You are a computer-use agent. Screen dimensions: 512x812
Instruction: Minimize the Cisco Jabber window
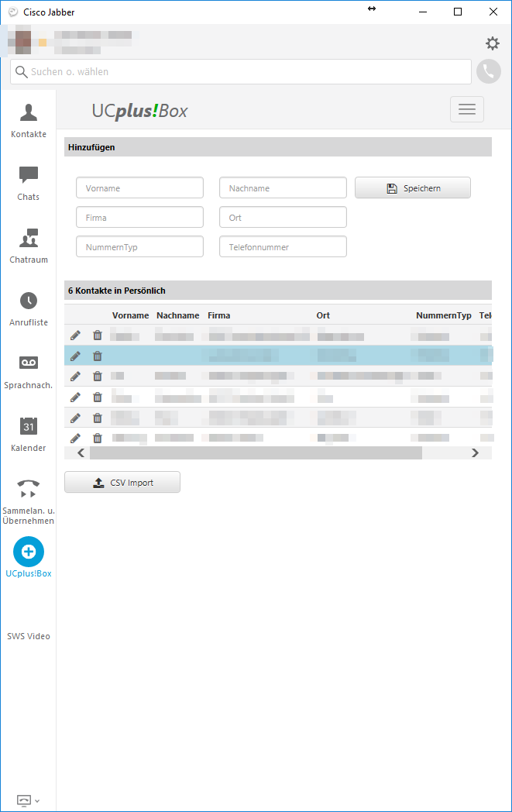pyautogui.click(x=423, y=12)
